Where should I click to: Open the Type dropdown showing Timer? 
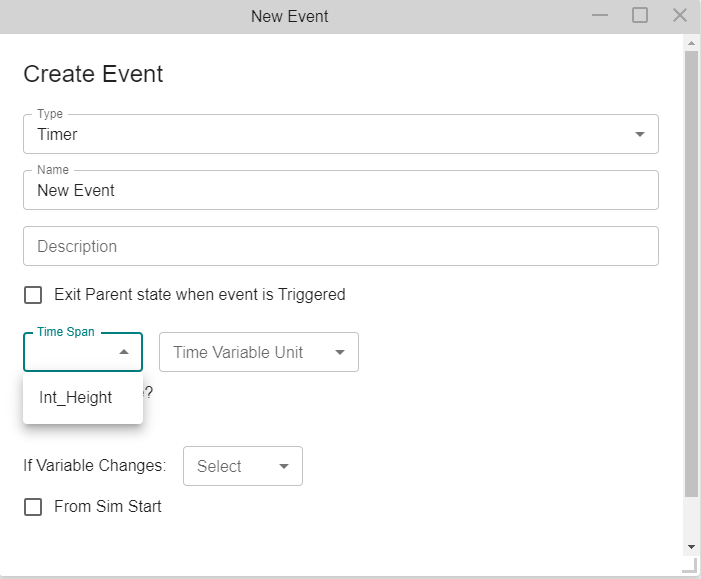click(341, 134)
